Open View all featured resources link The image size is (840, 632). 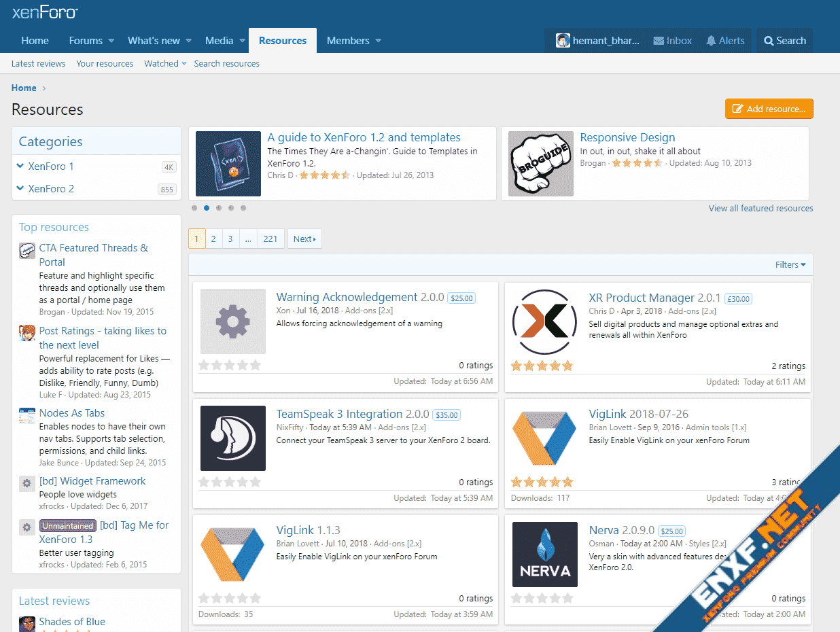pos(760,208)
